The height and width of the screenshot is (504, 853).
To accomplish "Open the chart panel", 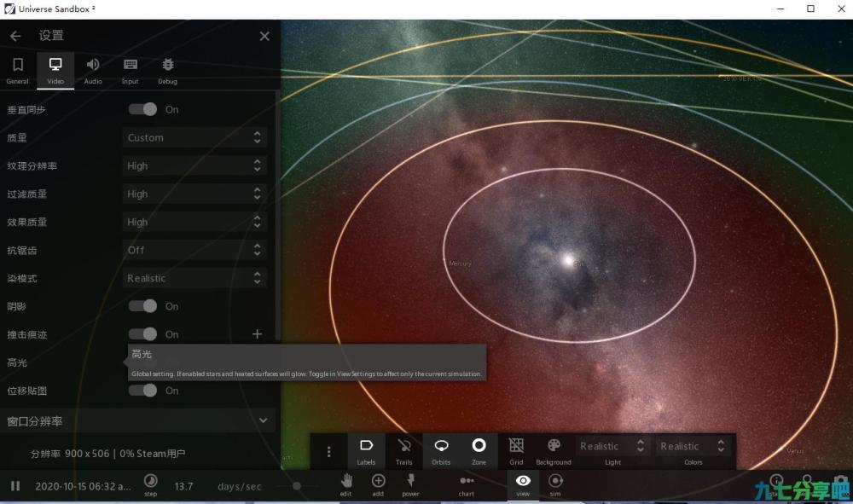I will click(x=467, y=484).
